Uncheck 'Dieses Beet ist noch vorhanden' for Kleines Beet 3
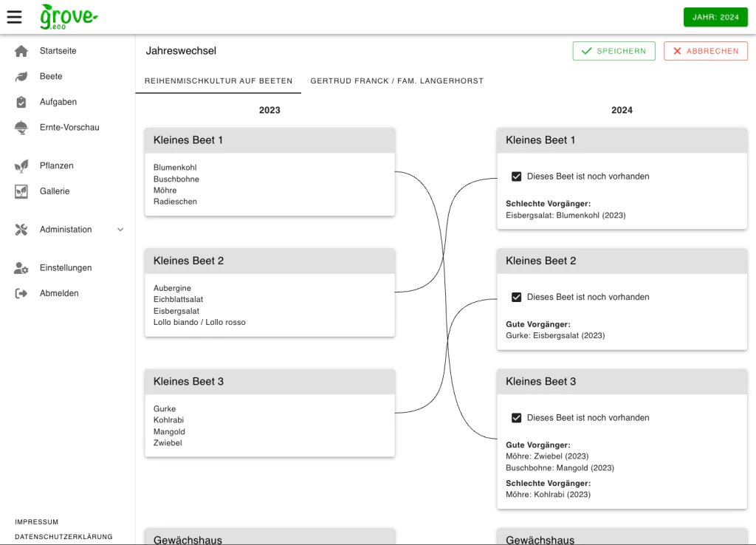Screen dimensions: 756x545 pos(516,418)
